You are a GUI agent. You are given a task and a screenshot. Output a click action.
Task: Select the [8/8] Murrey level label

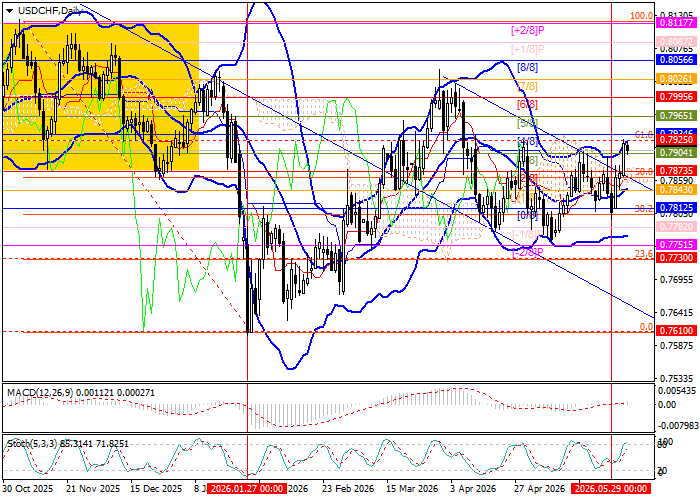tap(527, 67)
